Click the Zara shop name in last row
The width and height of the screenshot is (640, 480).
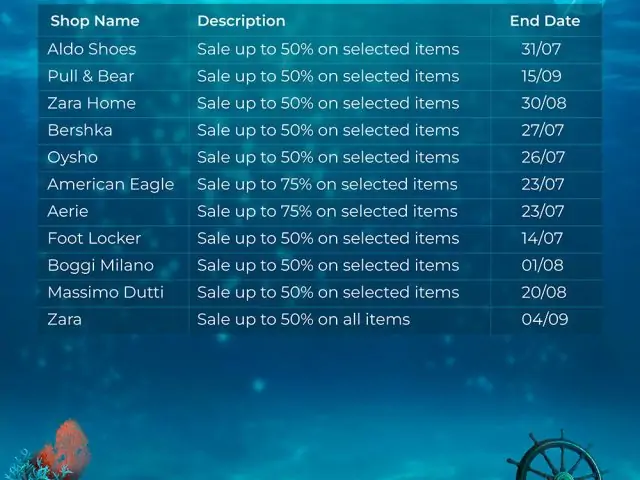click(x=64, y=319)
